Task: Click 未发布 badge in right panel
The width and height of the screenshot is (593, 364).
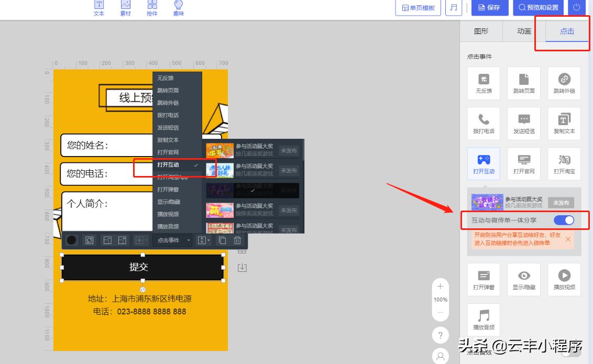Action: [x=561, y=203]
